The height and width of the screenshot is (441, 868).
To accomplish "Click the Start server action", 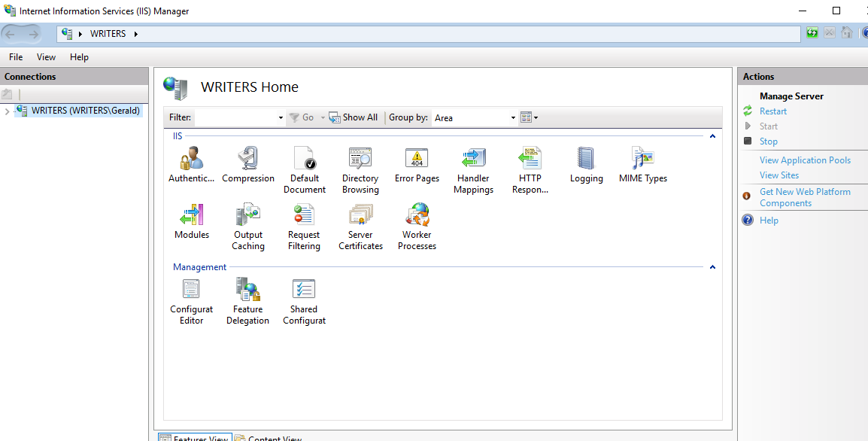I will [769, 126].
